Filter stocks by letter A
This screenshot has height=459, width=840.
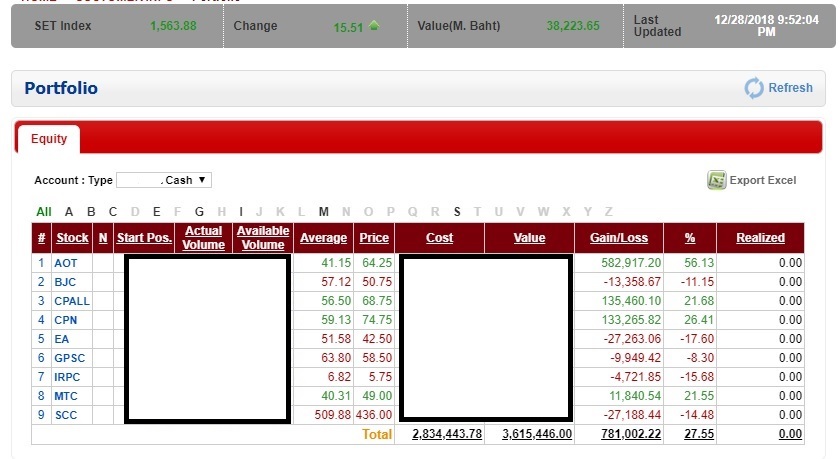(x=69, y=212)
